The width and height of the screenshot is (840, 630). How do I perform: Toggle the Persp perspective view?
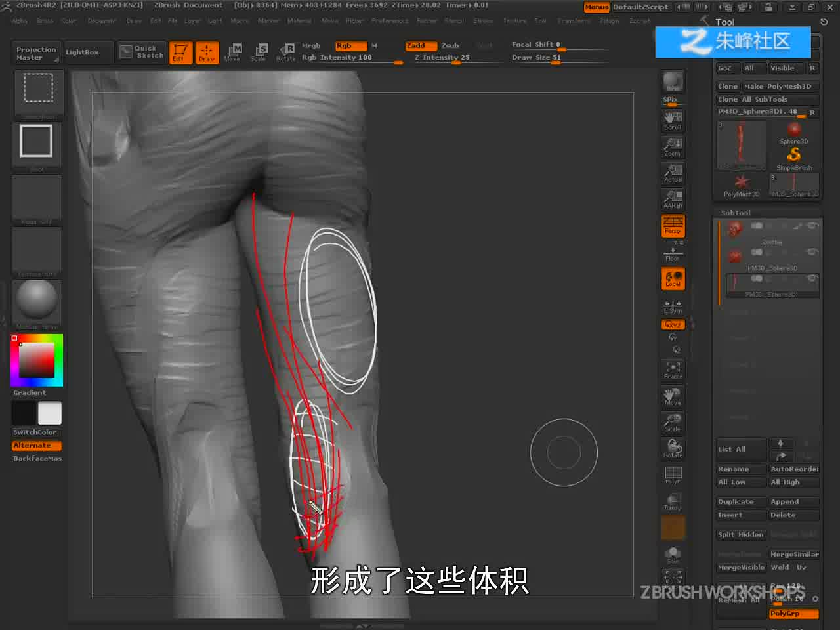click(673, 226)
